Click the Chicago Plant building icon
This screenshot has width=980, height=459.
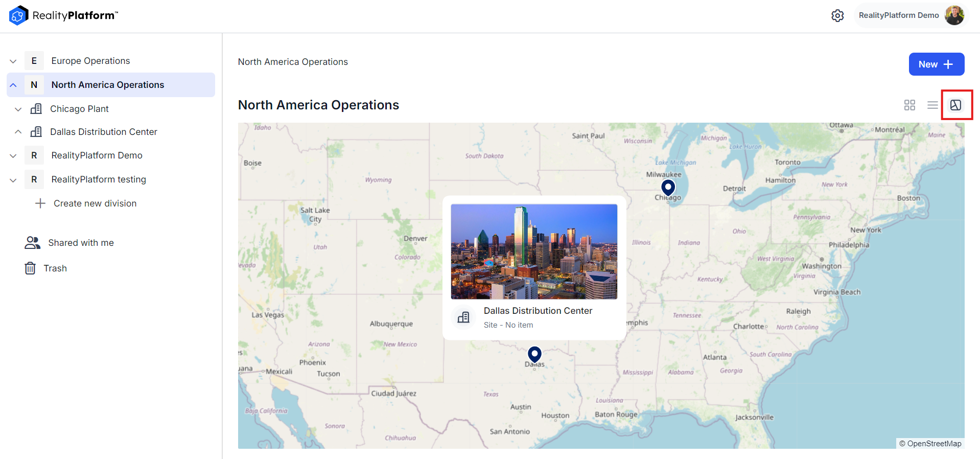[x=36, y=109]
